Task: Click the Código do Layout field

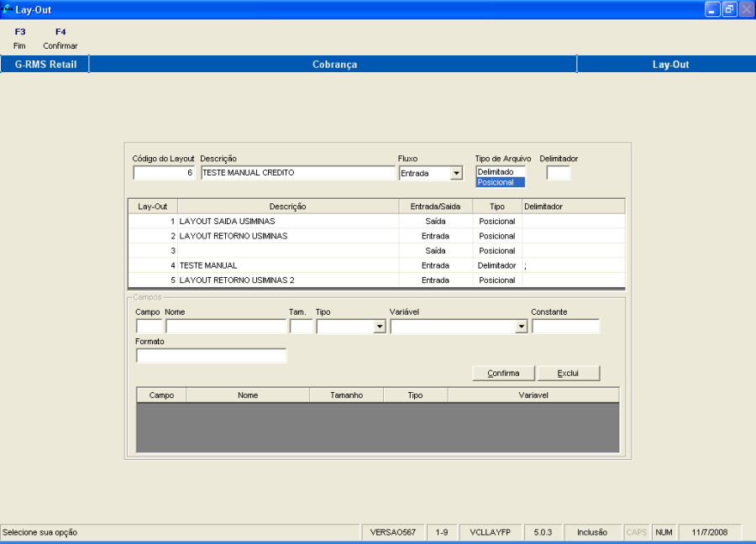Action: coord(164,173)
